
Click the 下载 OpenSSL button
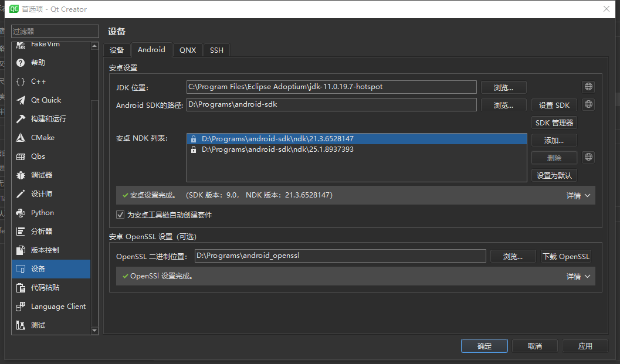pos(566,257)
